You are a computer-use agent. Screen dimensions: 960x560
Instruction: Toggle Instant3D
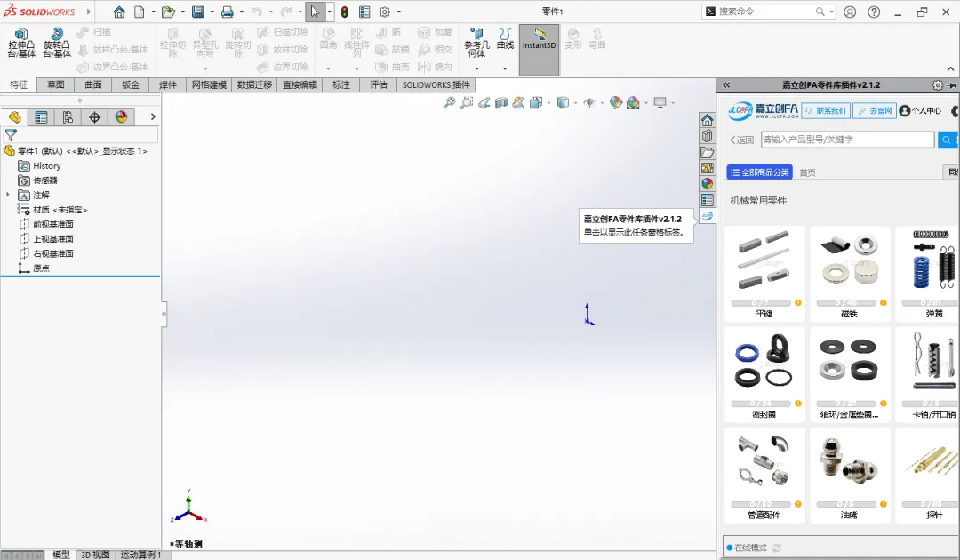[x=539, y=50]
